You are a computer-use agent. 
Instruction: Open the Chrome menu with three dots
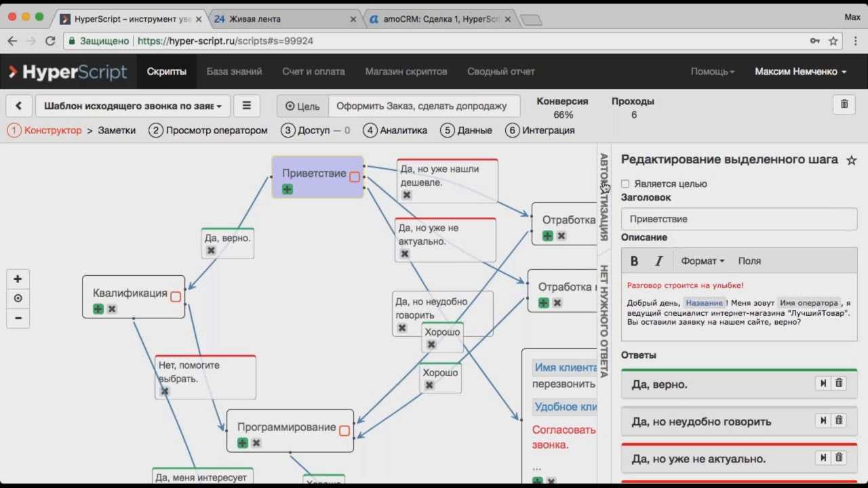(x=854, y=41)
